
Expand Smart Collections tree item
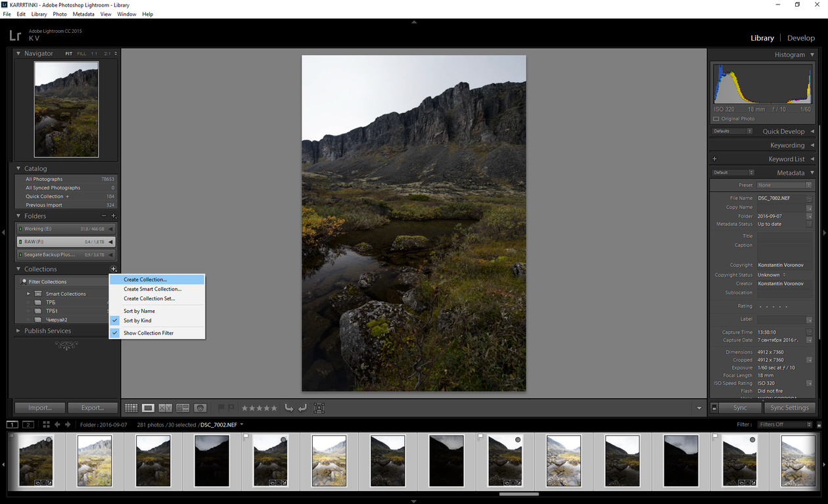click(28, 294)
